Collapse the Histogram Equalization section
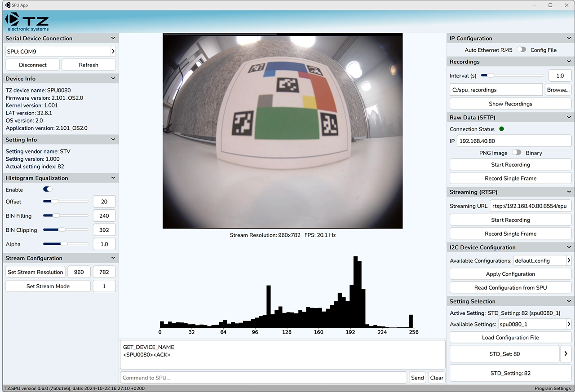Screen dimensions: 575x392 (x=113, y=178)
